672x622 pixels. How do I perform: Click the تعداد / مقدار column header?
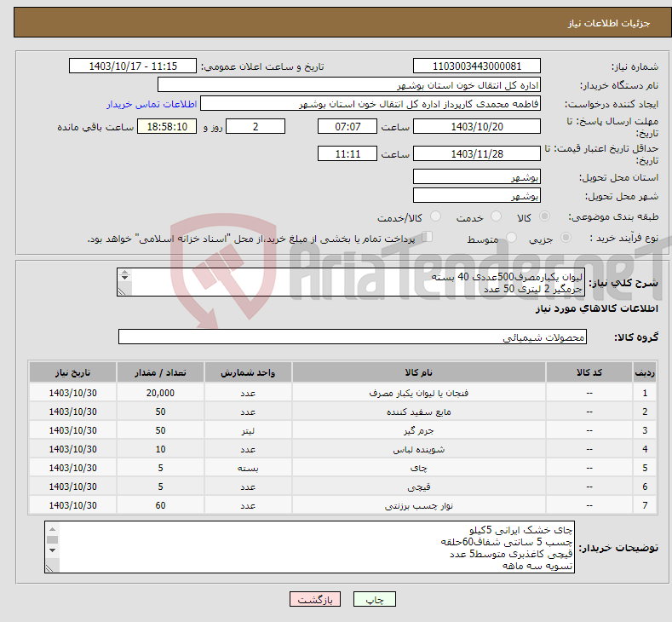pyautogui.click(x=160, y=372)
